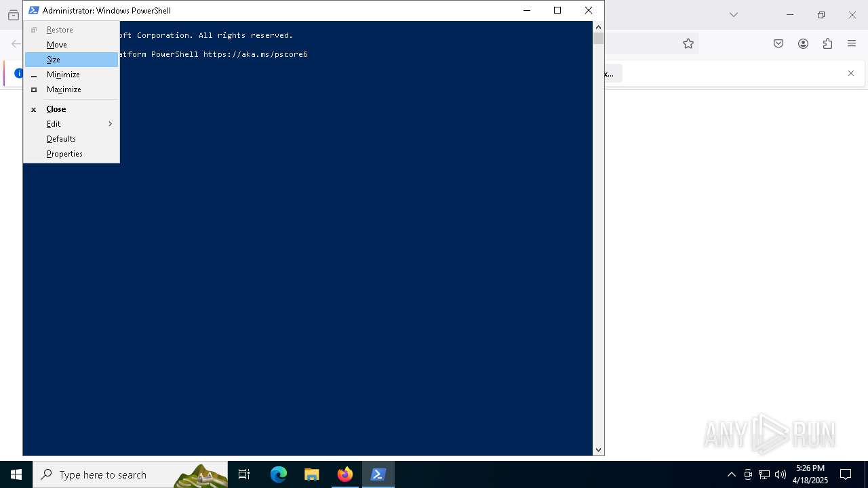Open the Firefox hamburger menu
The image size is (868, 488).
click(x=852, y=43)
